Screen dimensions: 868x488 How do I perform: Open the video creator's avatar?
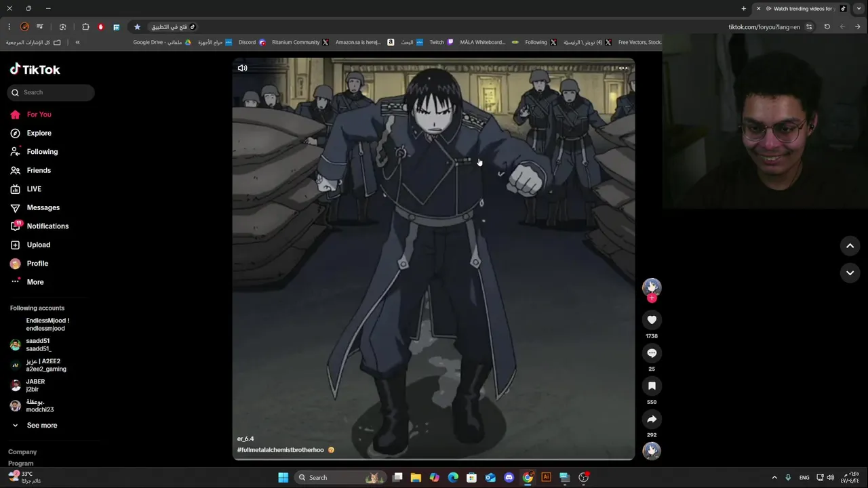point(652,286)
